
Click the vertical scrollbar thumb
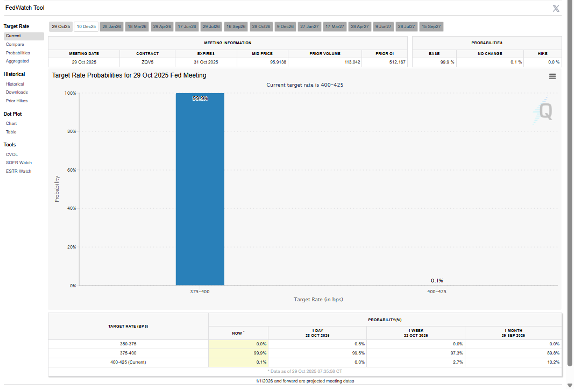click(x=570, y=182)
